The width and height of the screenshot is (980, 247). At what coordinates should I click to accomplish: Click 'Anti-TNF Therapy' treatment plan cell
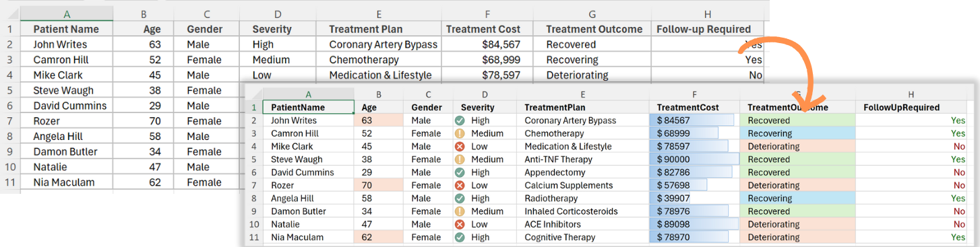click(583, 160)
